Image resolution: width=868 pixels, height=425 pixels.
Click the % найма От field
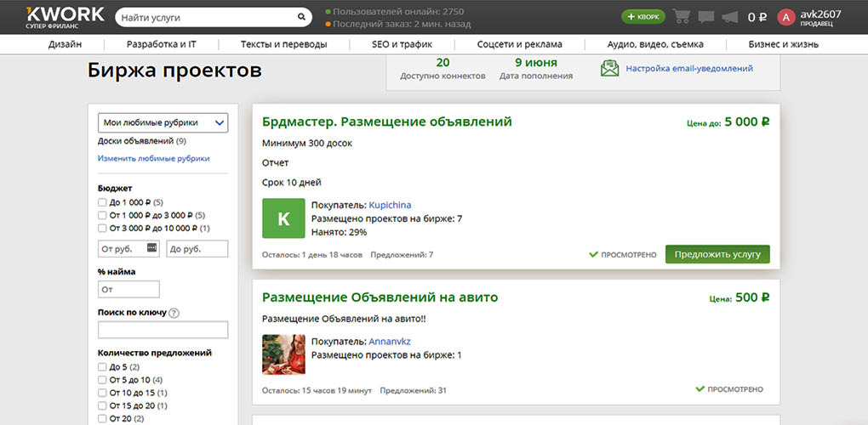click(128, 289)
